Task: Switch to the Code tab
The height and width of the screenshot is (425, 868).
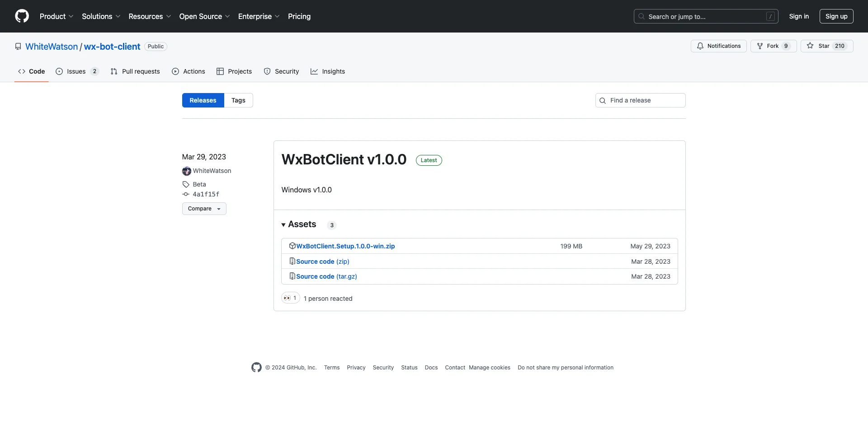Action: point(32,71)
